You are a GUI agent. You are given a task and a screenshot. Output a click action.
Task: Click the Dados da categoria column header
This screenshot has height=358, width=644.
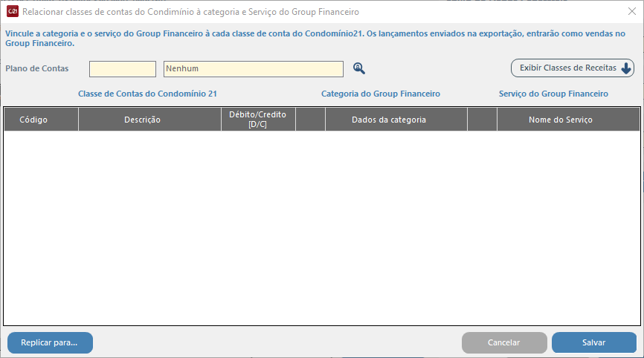tap(396, 120)
